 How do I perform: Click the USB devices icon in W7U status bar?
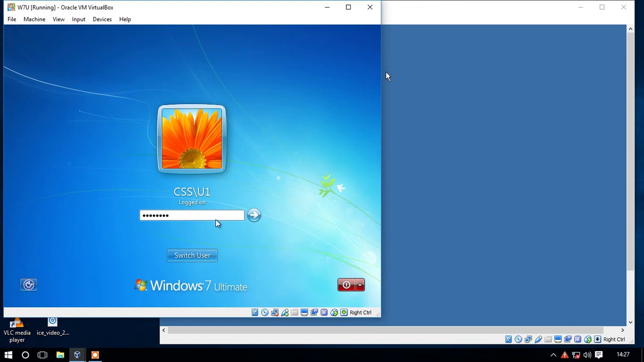(x=285, y=312)
